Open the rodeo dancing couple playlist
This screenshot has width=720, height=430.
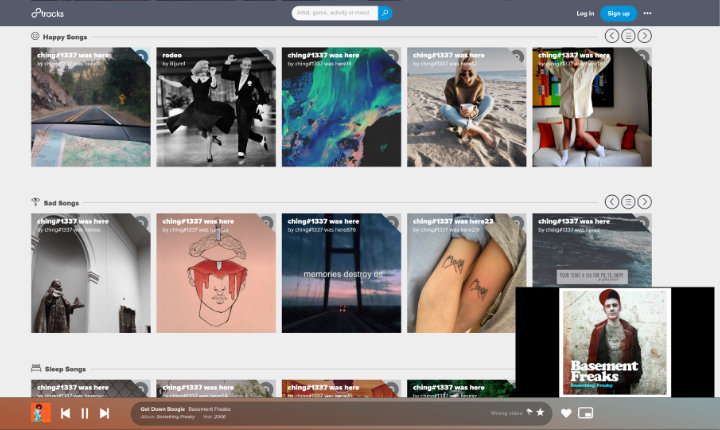pos(216,107)
